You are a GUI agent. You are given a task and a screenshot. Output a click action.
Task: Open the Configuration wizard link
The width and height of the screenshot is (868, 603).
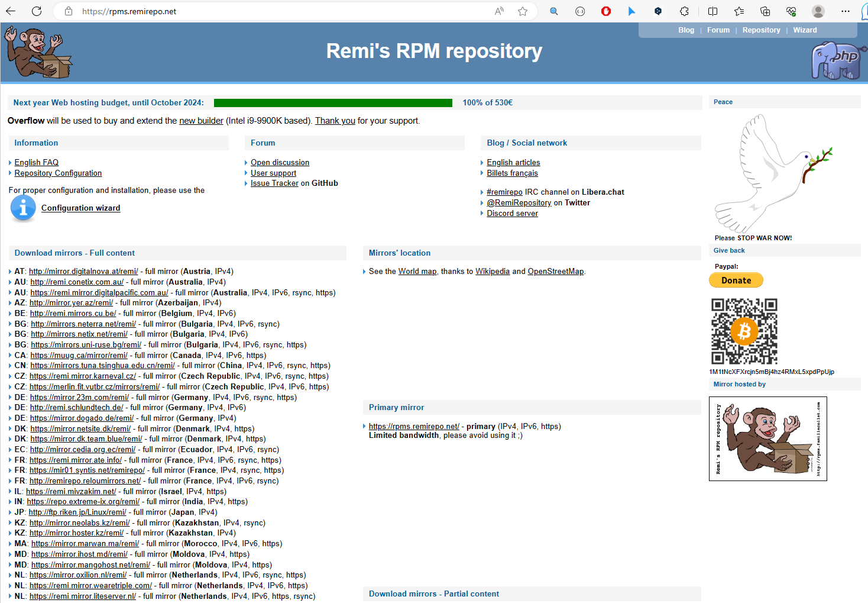point(80,208)
